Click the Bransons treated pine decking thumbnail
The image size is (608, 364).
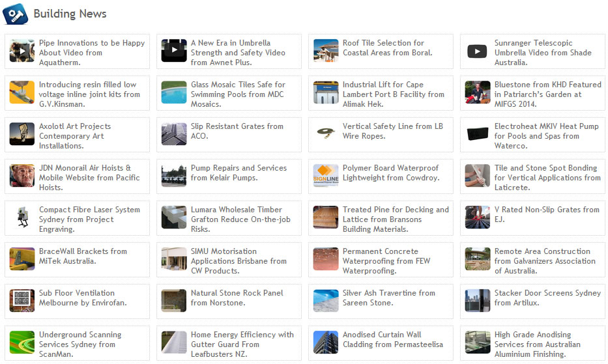(x=326, y=217)
